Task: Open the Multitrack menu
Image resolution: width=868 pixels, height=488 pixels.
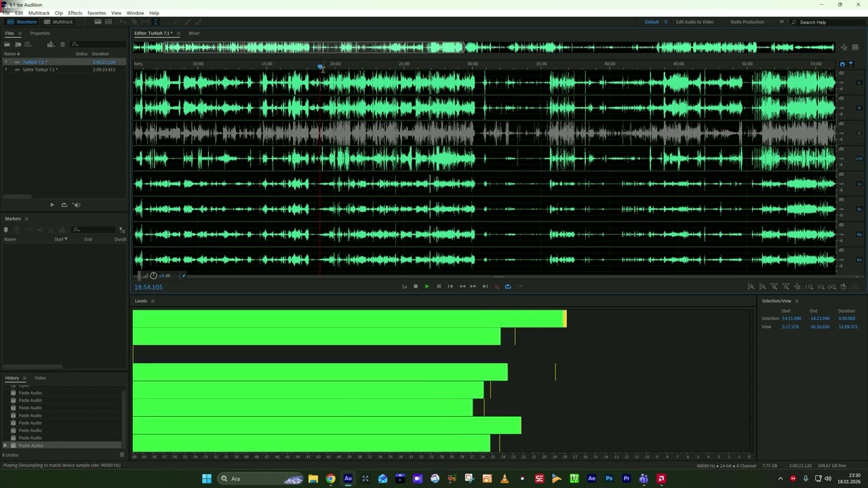Action: pyautogui.click(x=39, y=13)
